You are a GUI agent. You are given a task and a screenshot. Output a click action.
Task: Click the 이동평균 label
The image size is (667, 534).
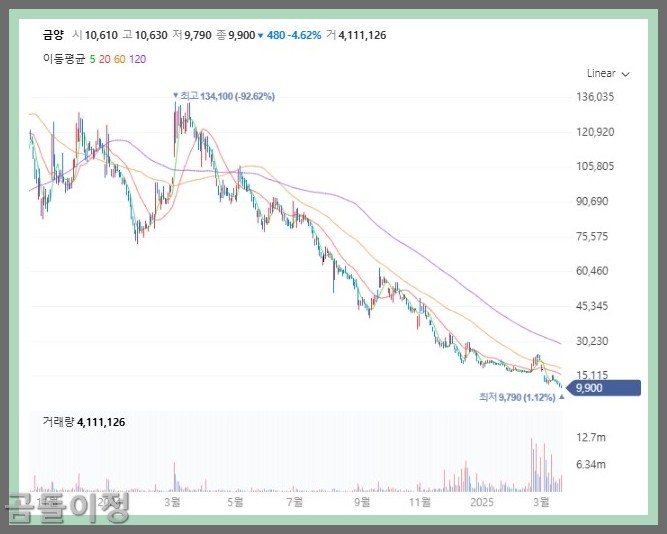pos(64,59)
